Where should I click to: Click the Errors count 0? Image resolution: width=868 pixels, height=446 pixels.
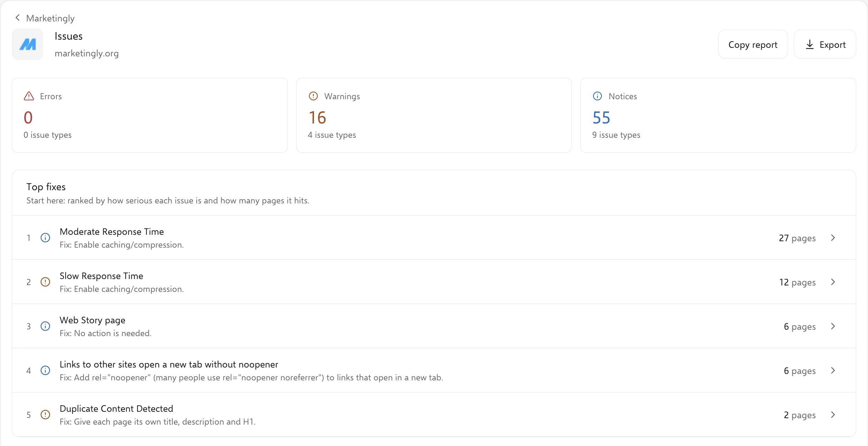click(28, 117)
